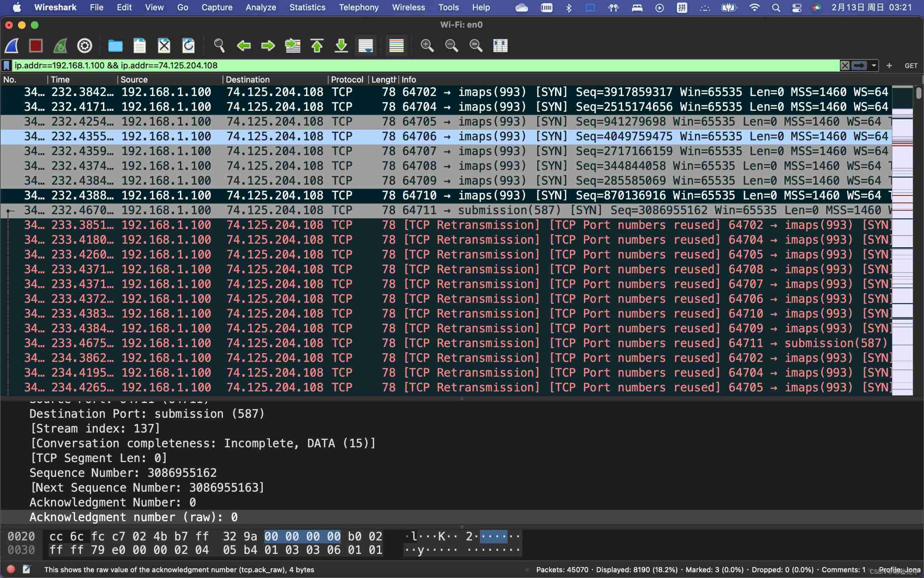Image resolution: width=924 pixels, height=578 pixels.
Task: Click the packet list minimap overview
Action: coord(902,240)
